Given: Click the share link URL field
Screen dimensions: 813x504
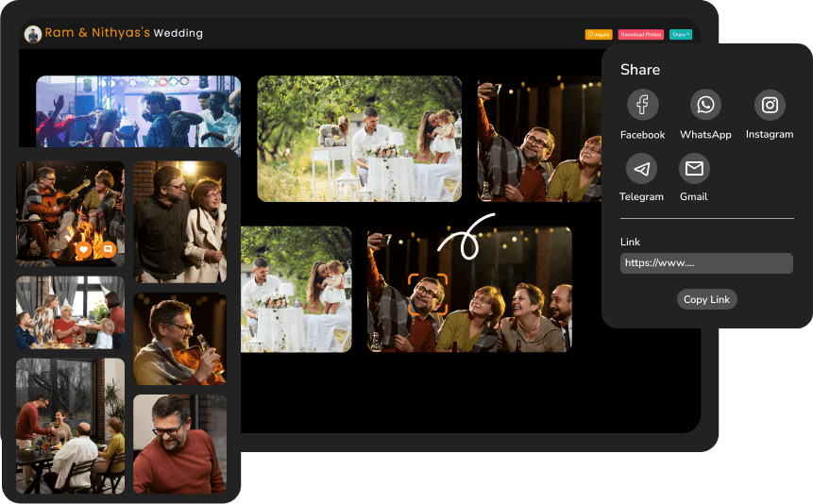Looking at the screenshot, I should [x=705, y=263].
